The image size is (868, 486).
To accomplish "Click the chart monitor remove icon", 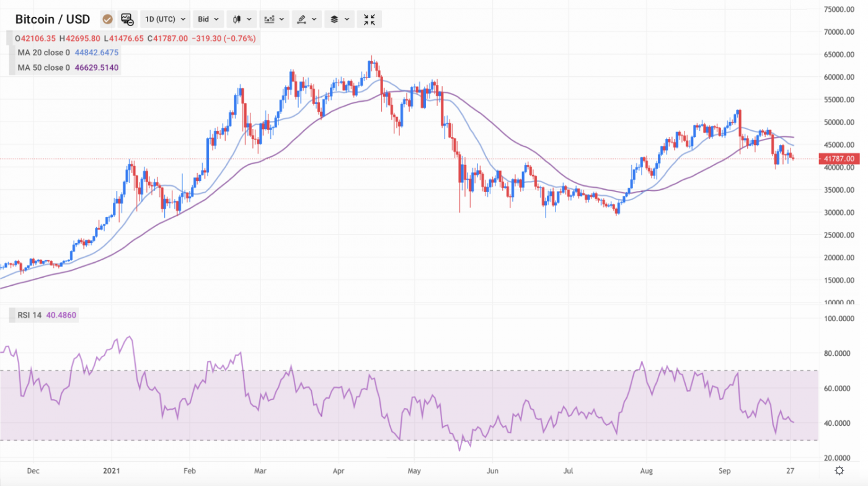I will [x=127, y=19].
